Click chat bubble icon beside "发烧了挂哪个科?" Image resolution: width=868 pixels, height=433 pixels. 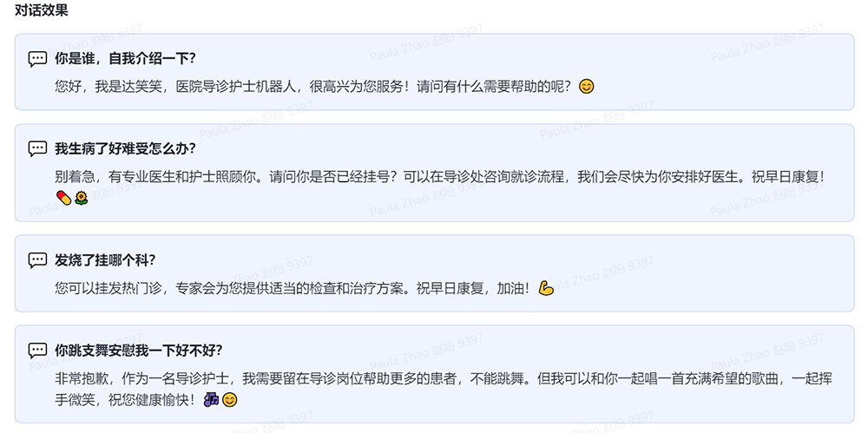coord(37,260)
